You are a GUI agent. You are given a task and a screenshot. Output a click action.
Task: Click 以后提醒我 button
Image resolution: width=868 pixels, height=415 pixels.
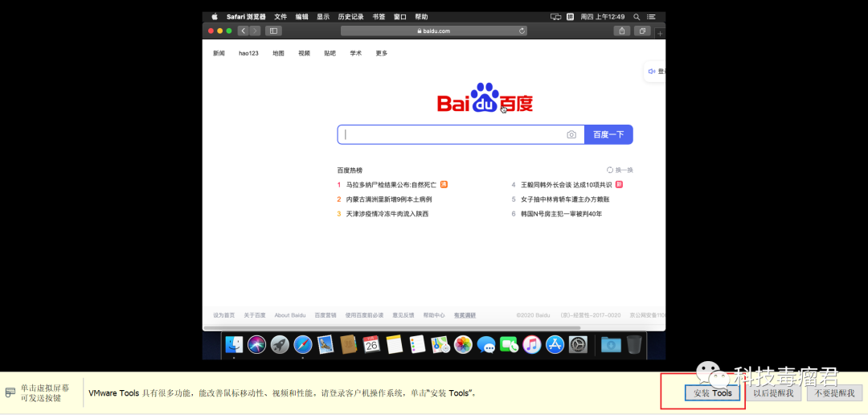[773, 392]
